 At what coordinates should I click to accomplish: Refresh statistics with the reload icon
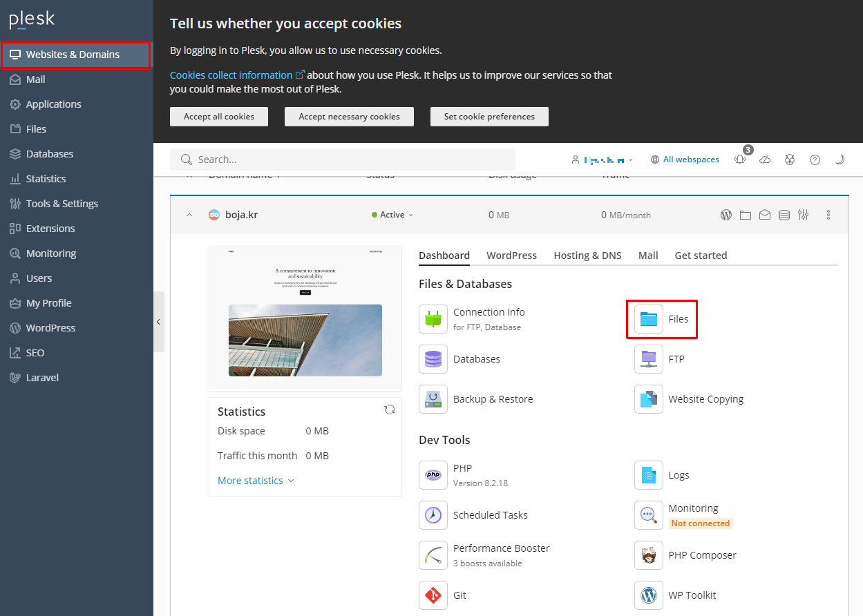390,410
